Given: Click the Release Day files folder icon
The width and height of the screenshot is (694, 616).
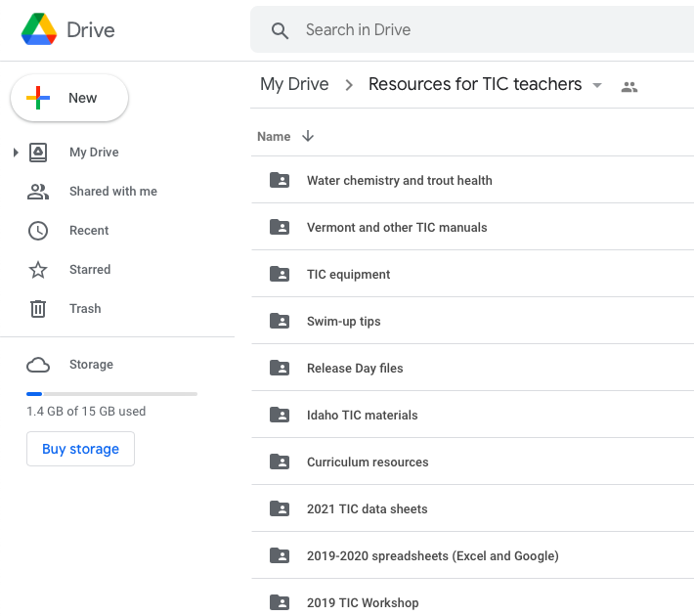Looking at the screenshot, I should [x=280, y=368].
